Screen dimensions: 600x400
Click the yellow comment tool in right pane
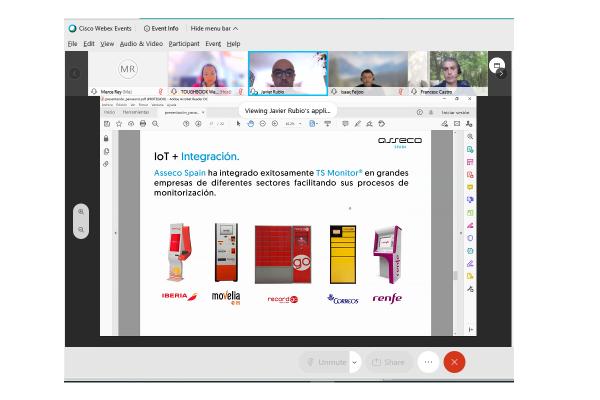(470, 187)
